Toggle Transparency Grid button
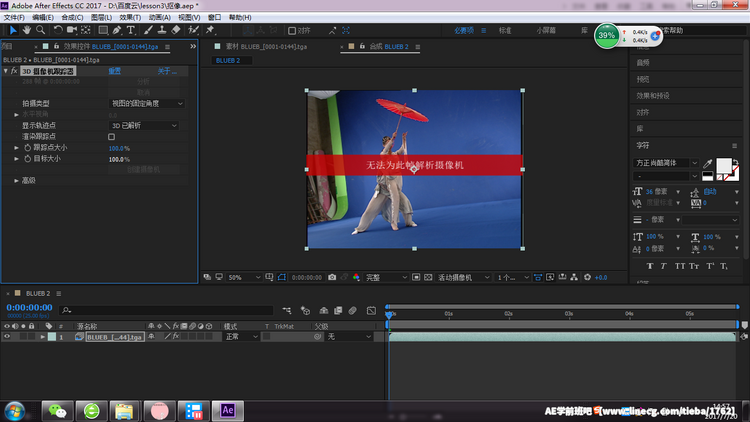The width and height of the screenshot is (750, 422). pyautogui.click(x=428, y=278)
